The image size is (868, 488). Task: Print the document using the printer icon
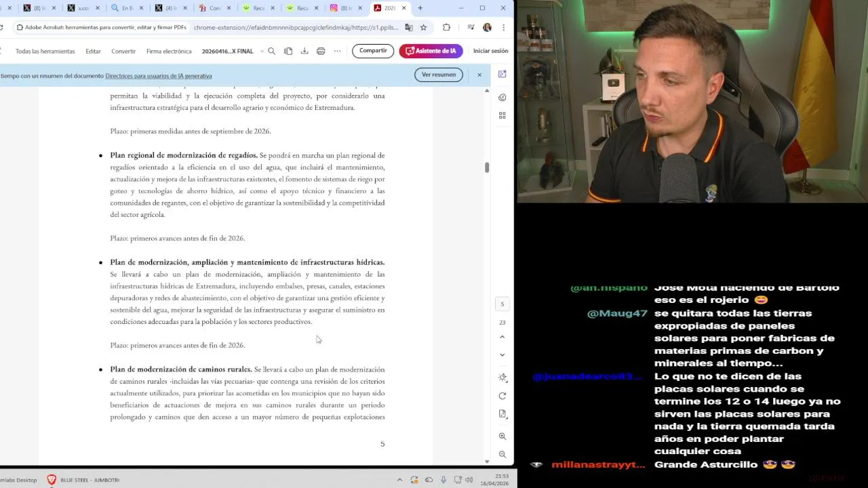click(x=321, y=51)
